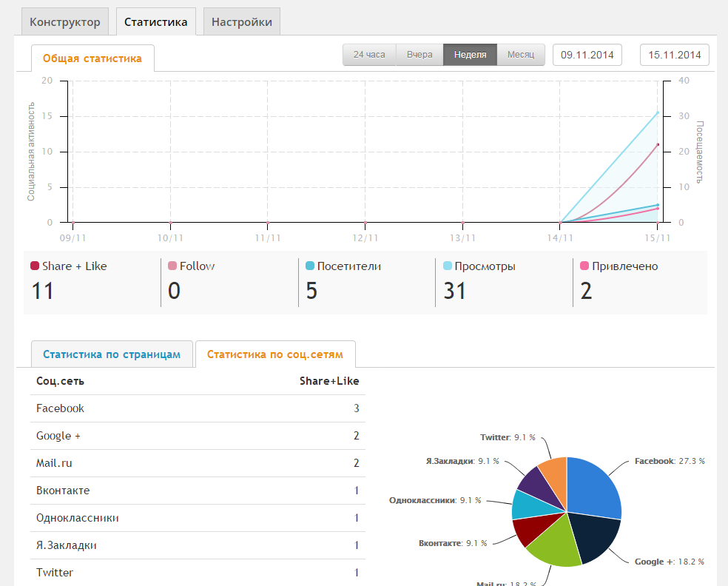The width and height of the screenshot is (728, 586).
Task: Choose the Неделя period button
Action: (470, 55)
